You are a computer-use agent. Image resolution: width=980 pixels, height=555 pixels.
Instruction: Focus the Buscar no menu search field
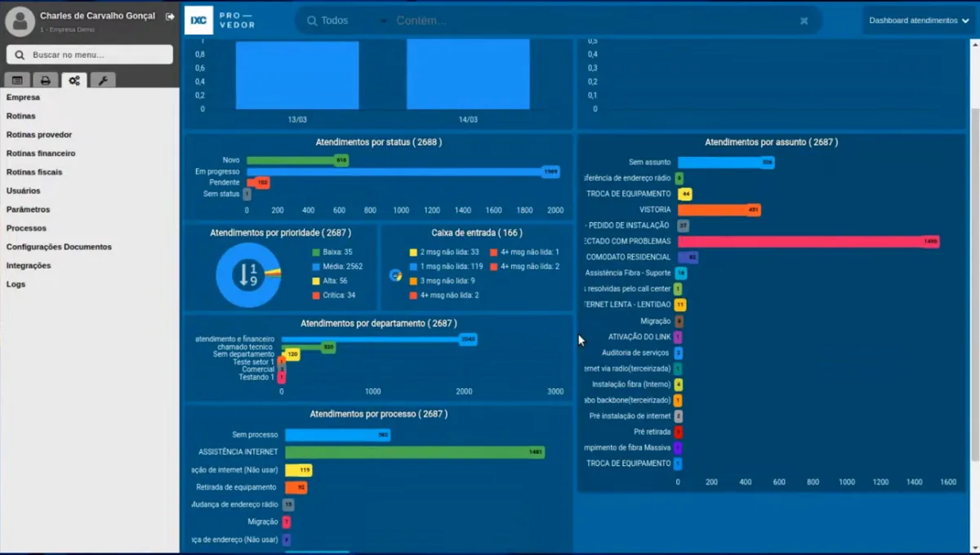click(x=90, y=55)
